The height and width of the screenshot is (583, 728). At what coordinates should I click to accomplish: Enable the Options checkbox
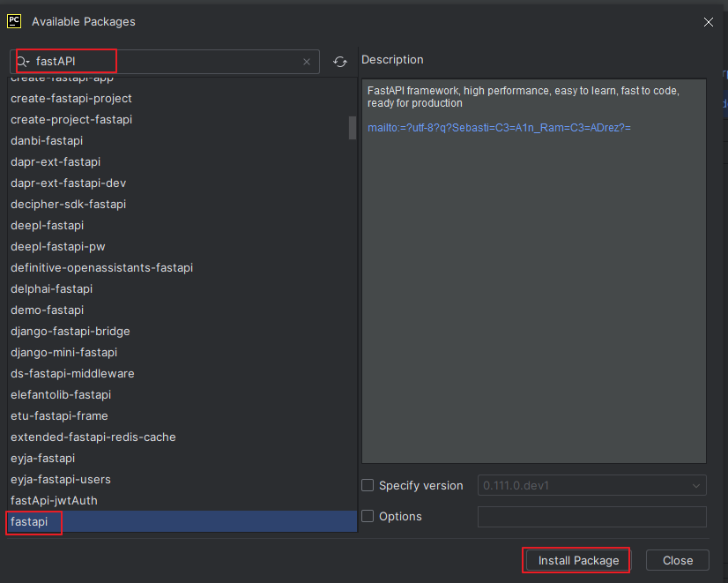point(368,516)
